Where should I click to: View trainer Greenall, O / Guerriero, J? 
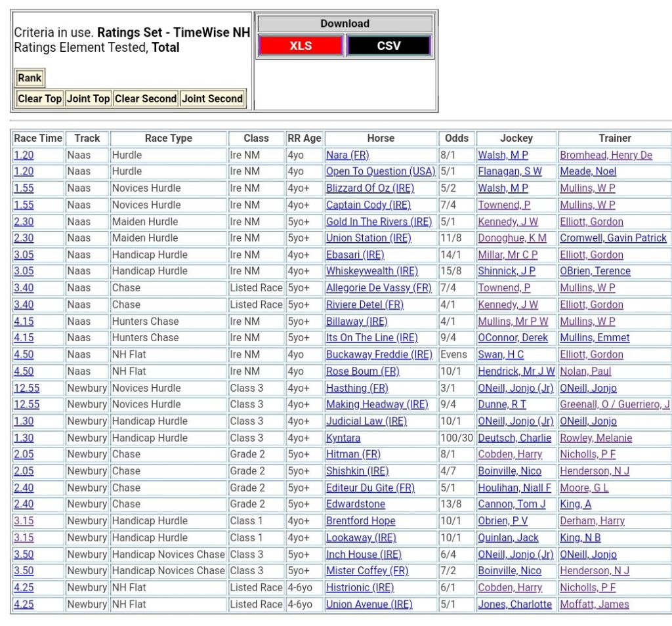614,404
